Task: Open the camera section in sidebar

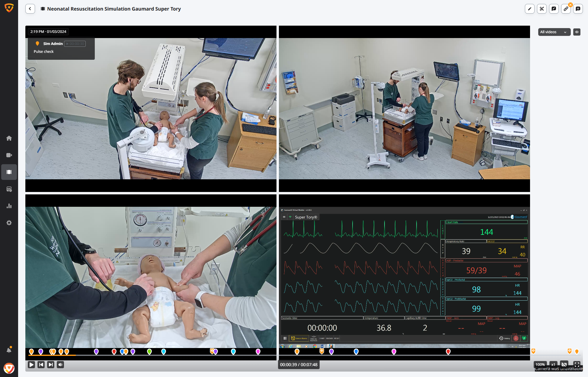Action: [x=9, y=155]
